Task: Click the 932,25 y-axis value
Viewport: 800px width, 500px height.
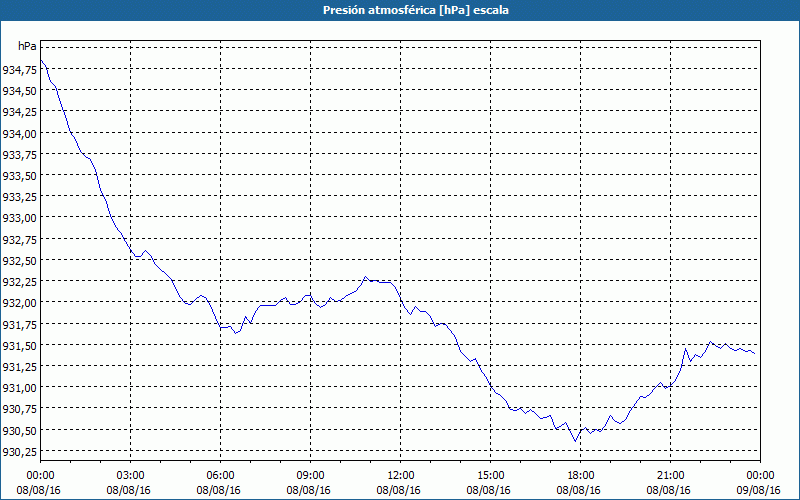Action: pos(20,282)
